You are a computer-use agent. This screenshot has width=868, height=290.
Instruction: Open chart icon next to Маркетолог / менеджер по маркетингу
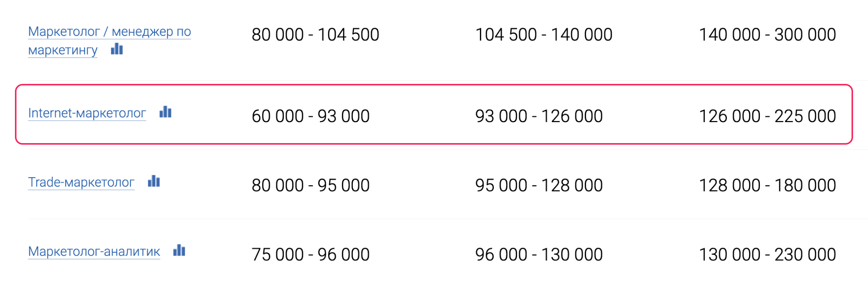(x=117, y=49)
